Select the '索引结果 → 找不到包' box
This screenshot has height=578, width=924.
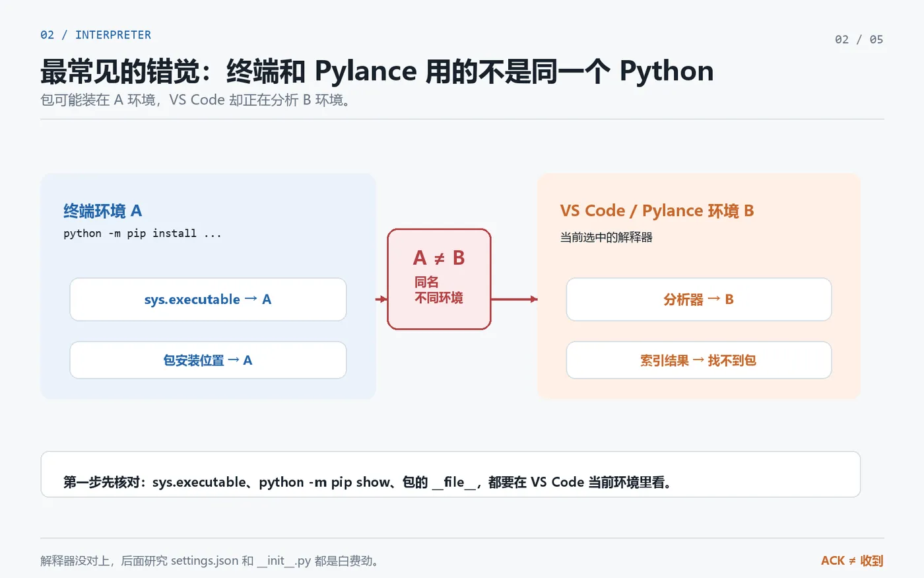(x=699, y=360)
